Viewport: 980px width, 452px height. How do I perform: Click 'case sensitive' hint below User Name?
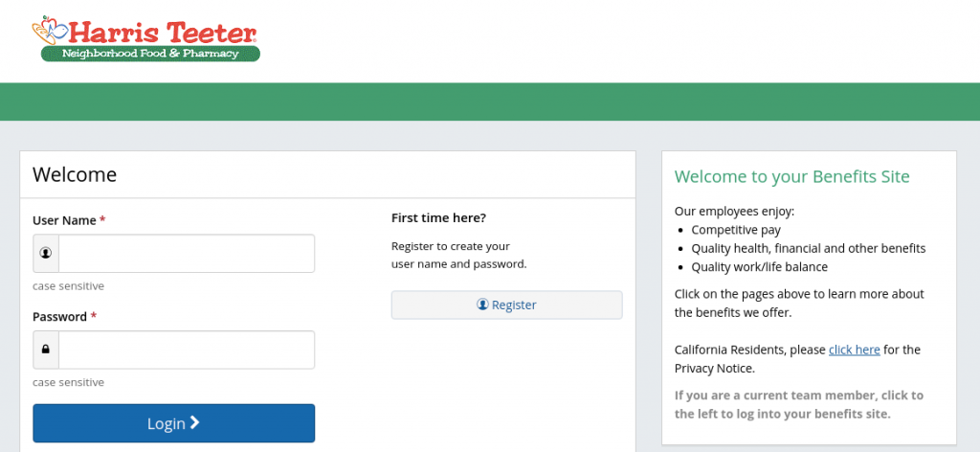click(68, 285)
